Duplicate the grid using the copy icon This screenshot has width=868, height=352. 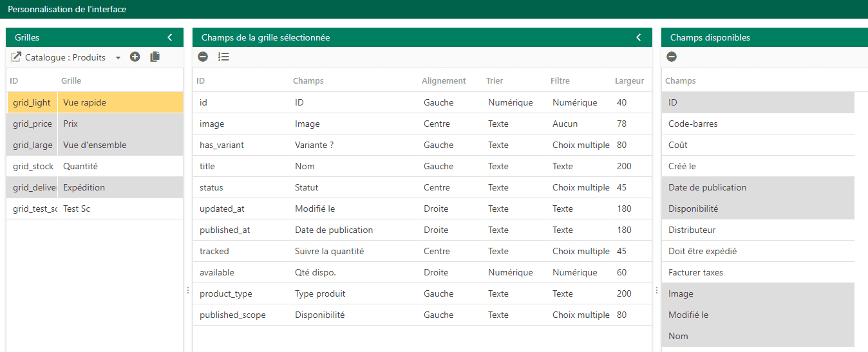(155, 57)
